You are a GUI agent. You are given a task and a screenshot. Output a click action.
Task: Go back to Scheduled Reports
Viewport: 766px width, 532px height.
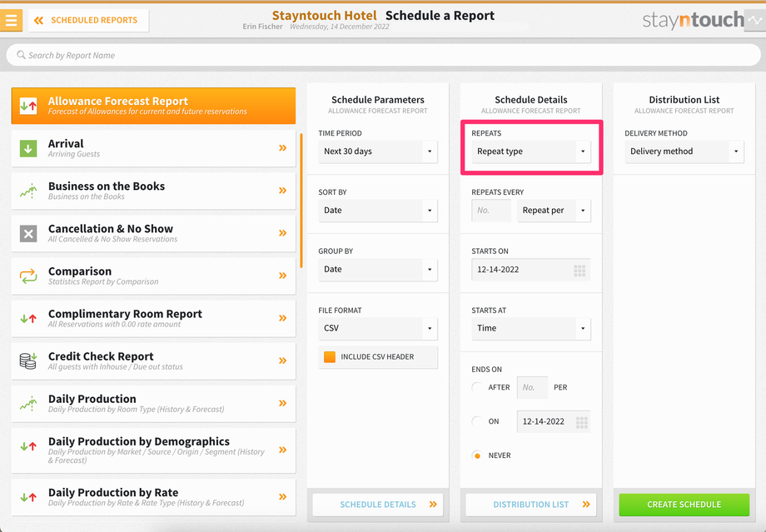point(88,21)
